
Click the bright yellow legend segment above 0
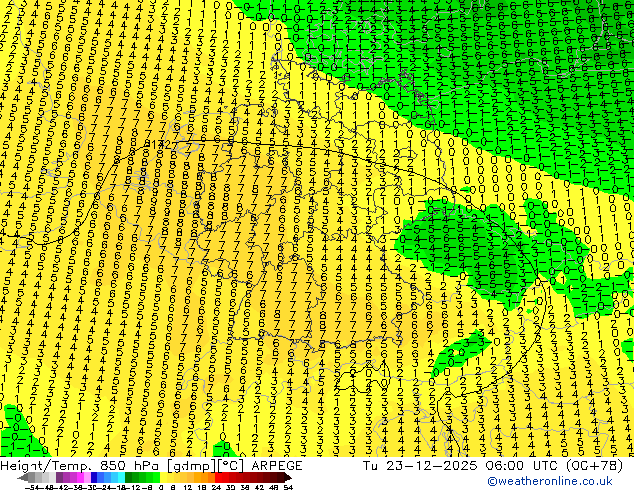[164, 477]
